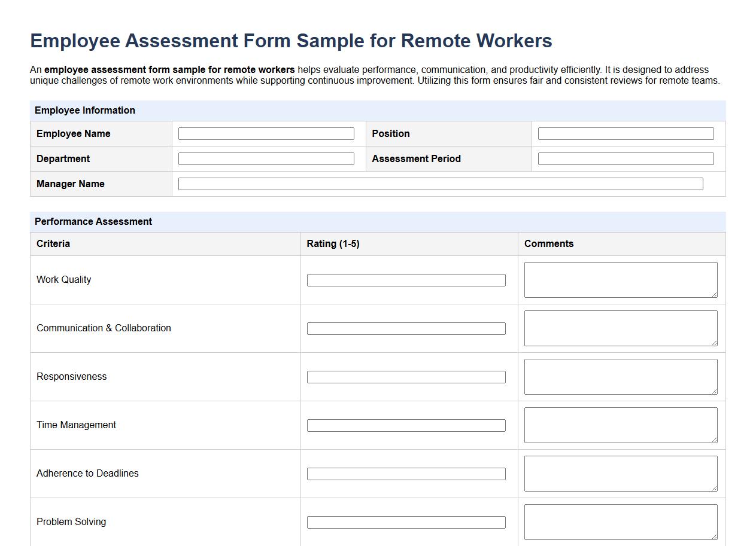Screen dimensions: 756x546
Task: Click the Problem Solving comments box
Action: pos(620,521)
